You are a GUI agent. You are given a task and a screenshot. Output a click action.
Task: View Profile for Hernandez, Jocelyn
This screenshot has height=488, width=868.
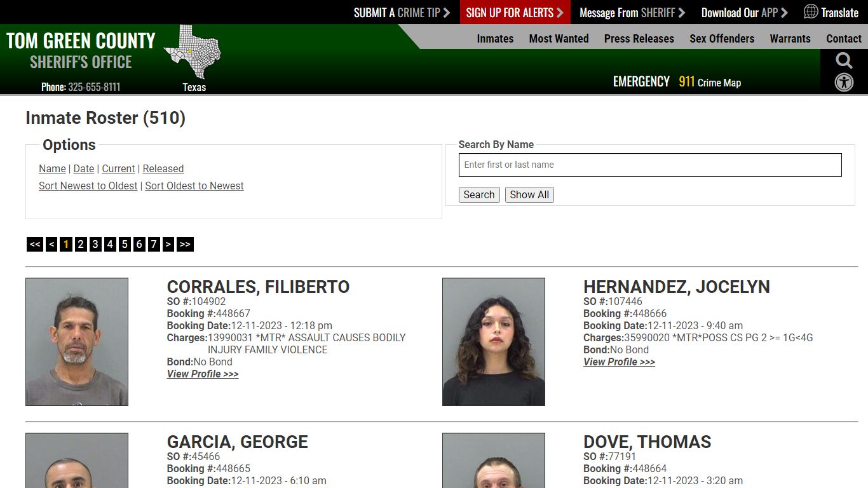click(x=620, y=362)
